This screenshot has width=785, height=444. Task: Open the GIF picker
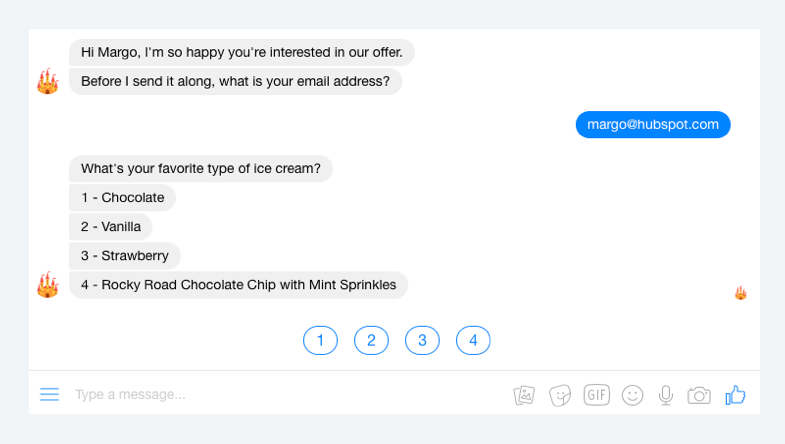[596, 395]
